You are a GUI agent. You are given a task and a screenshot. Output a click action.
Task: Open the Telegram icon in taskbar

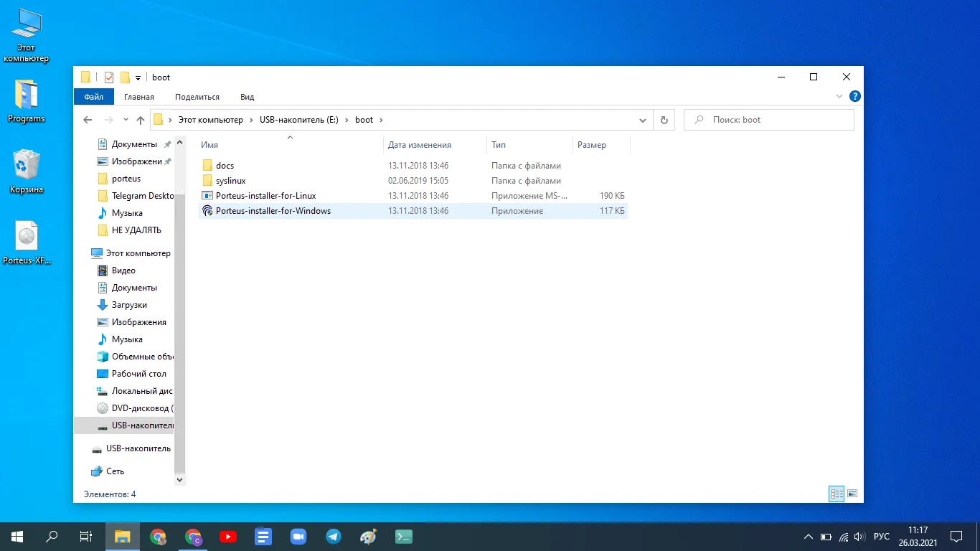334,536
